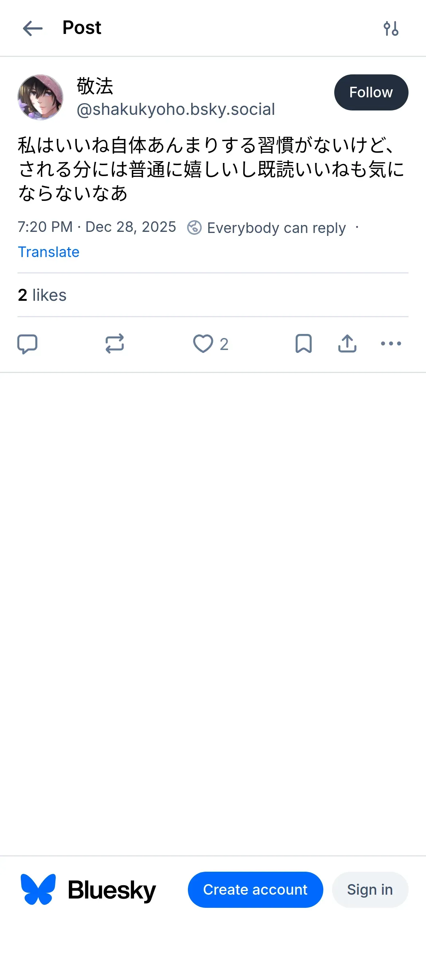Click the Everybody can reply globe icon
The width and height of the screenshot is (426, 980).
pyautogui.click(x=194, y=228)
